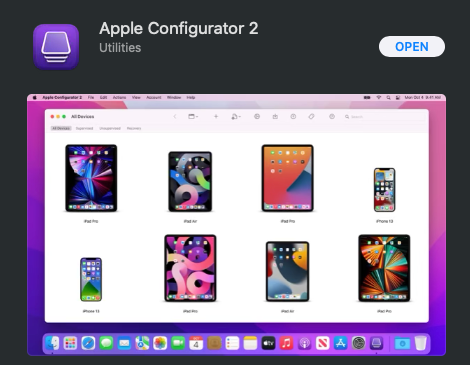
Task: Switch to the Recovery filter tab
Action: (134, 128)
